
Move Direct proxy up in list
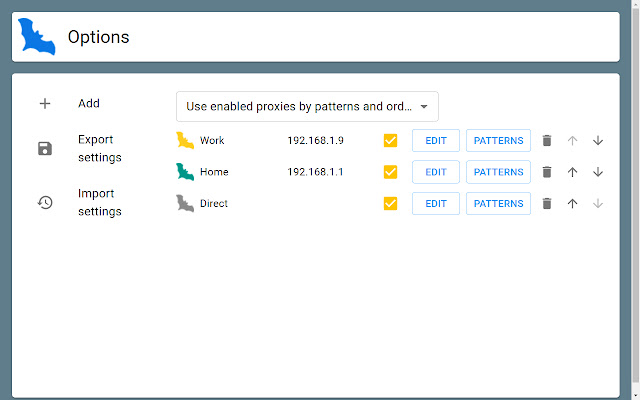tap(573, 204)
